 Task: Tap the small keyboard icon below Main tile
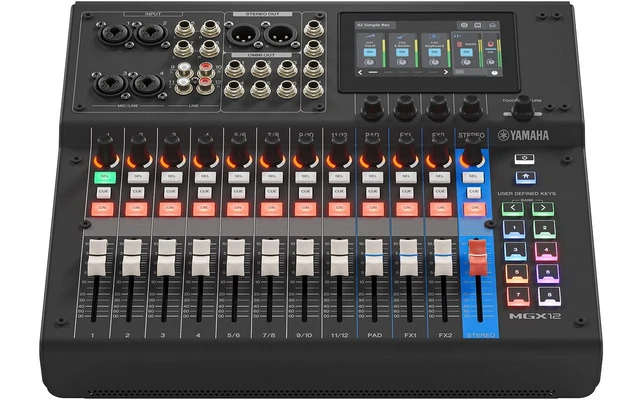point(460,72)
